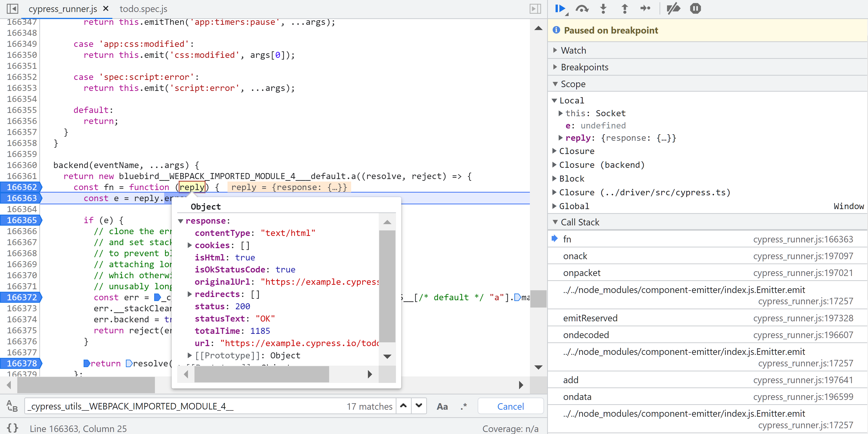Step over next function call
The width and height of the screenshot is (868, 434).
coord(582,9)
